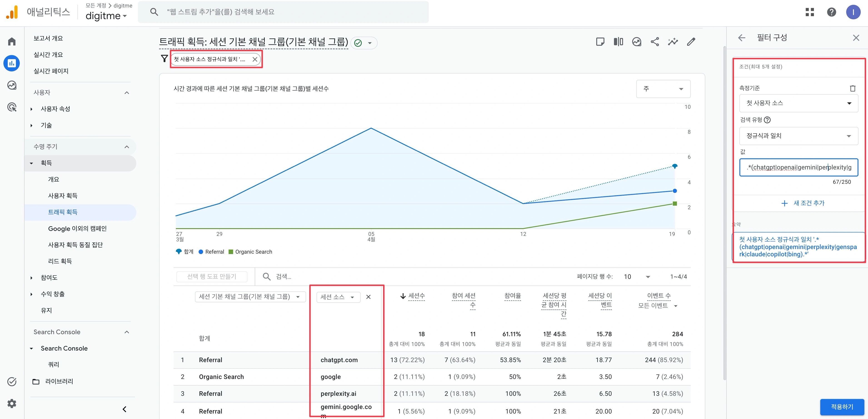The image size is (868, 419).
Task: Open the 첫 사용자 소스 dimension dropdown
Action: (799, 103)
